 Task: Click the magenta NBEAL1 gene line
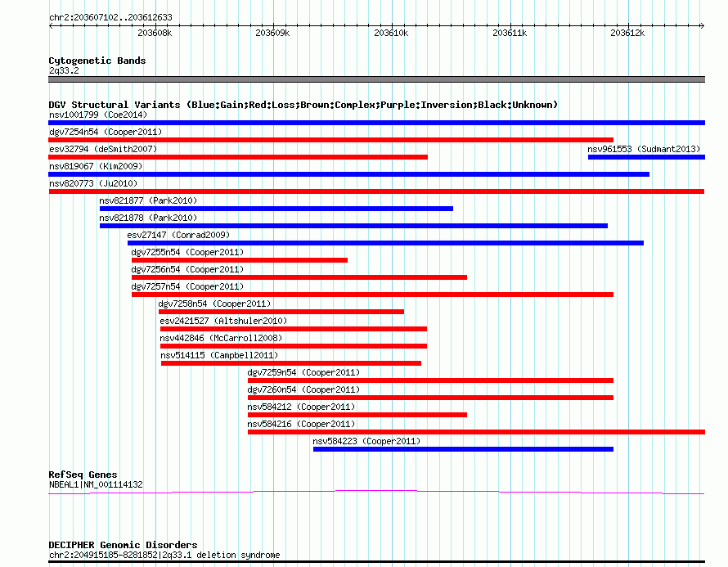pos(376,493)
